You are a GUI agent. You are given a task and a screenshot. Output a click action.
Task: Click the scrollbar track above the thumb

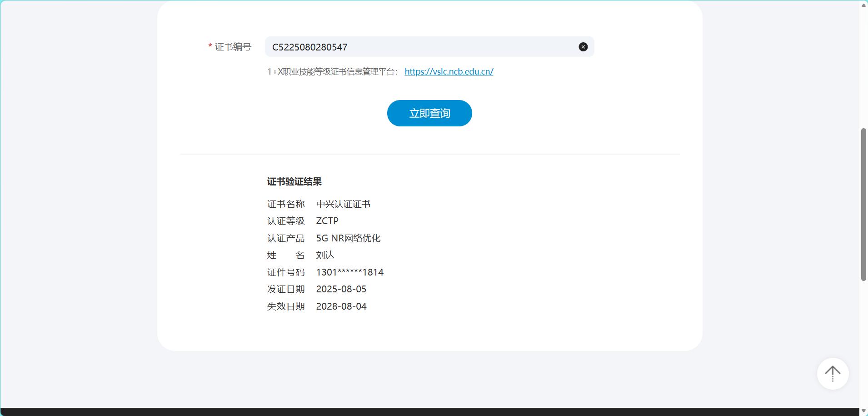pyautogui.click(x=863, y=68)
